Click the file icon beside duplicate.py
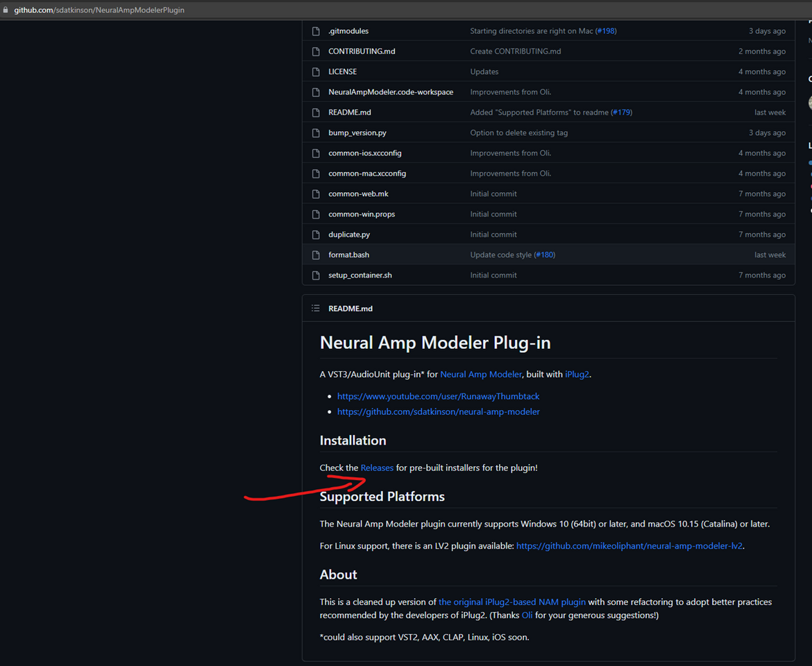This screenshot has width=812, height=666. 316,234
